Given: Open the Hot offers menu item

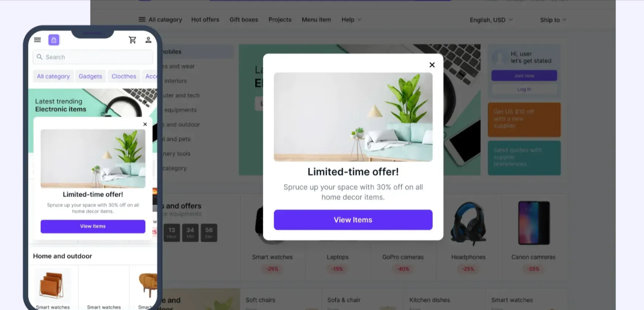Looking at the screenshot, I should coord(205,19).
